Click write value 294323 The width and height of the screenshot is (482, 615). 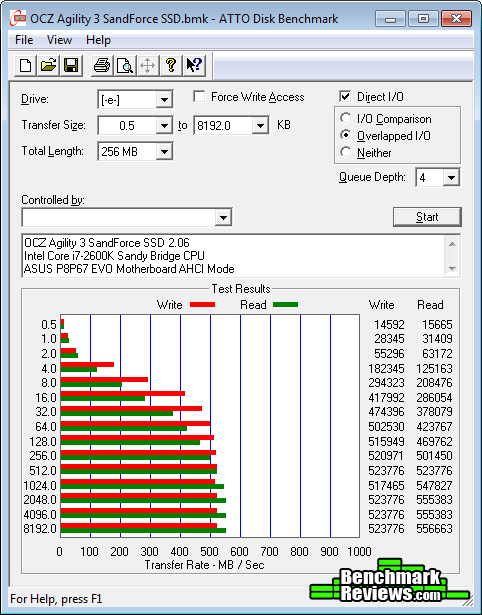(386, 383)
